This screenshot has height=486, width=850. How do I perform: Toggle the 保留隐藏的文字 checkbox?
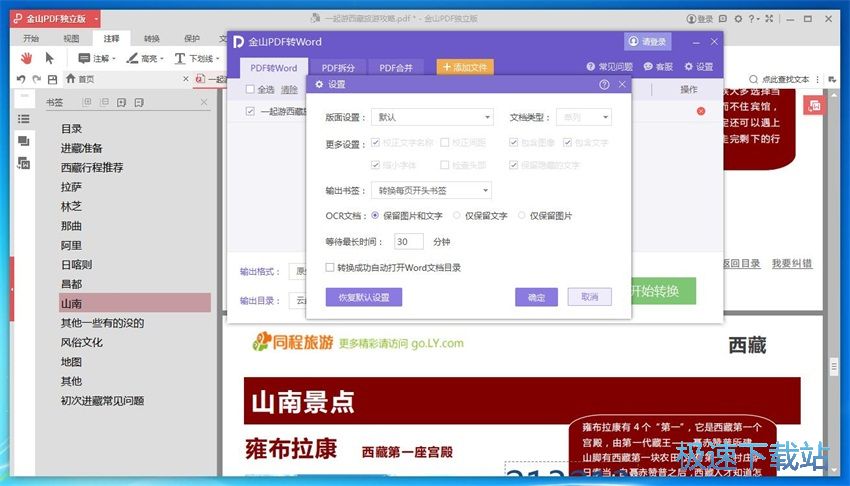pyautogui.click(x=513, y=165)
